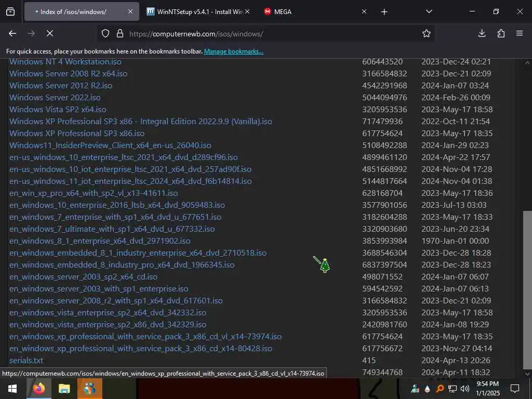The width and height of the screenshot is (532, 399).
Task: Open Windows XP Professional SP3 x86.iso link
Action: [x=77, y=134]
